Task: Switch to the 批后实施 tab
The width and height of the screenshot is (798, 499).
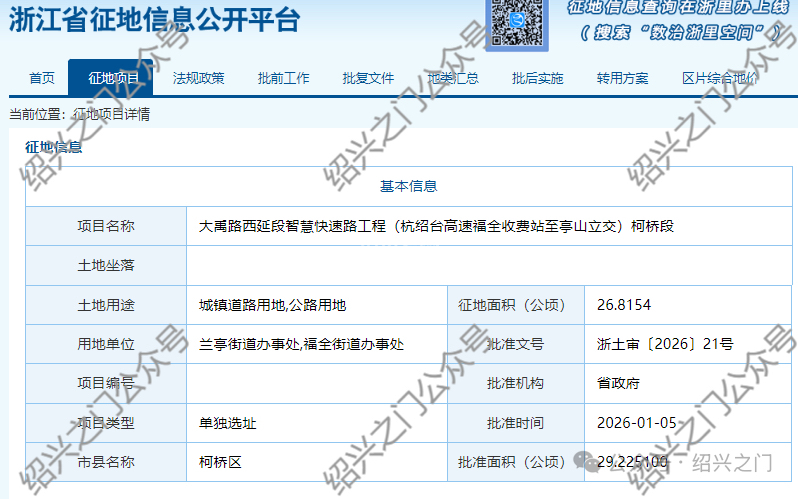Action: pos(538,78)
